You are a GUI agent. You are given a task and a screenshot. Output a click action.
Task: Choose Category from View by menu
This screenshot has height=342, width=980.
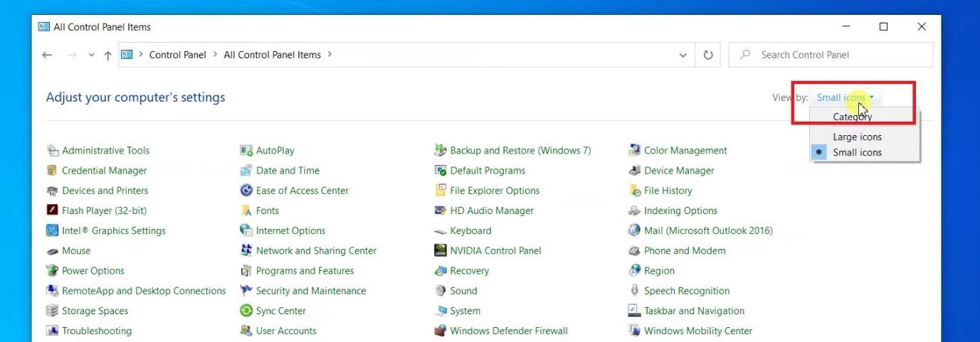[x=865, y=117]
